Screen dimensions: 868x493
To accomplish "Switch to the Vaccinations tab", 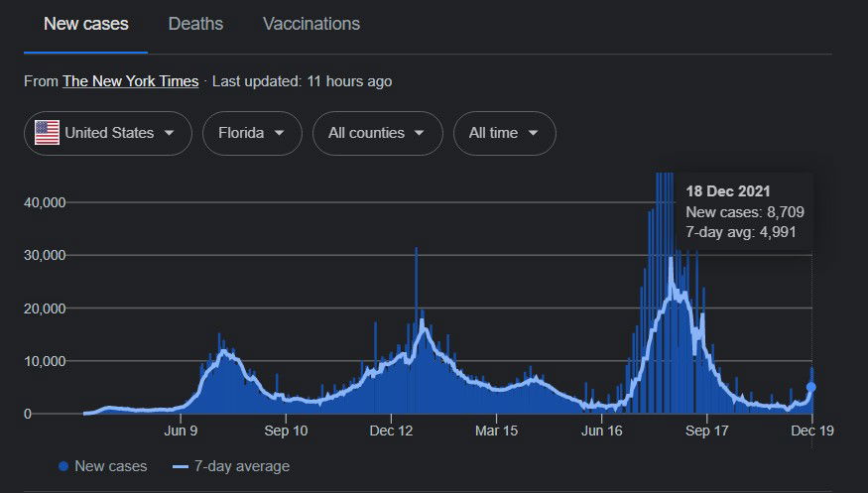I will (311, 24).
